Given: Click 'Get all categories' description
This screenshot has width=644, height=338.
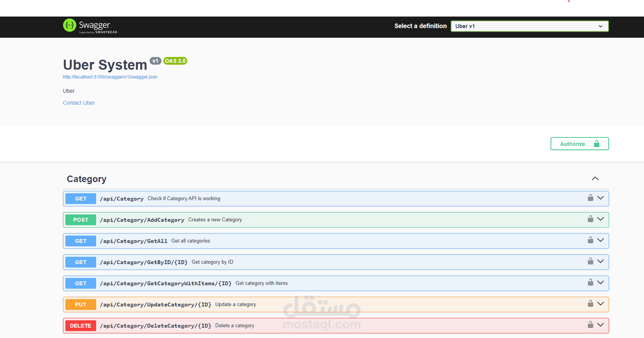Looking at the screenshot, I should pyautogui.click(x=191, y=241).
